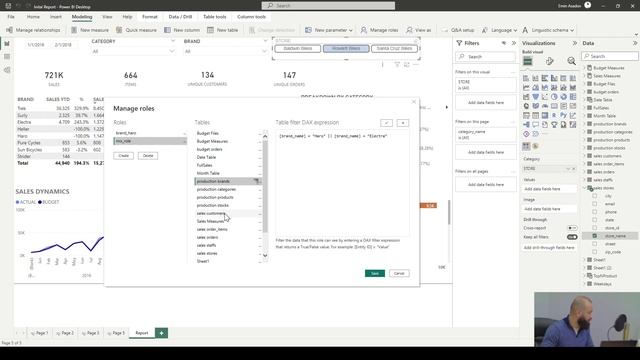The height and width of the screenshot is (360, 640).
Task: Expand the Weekdays table
Action: [x=584, y=284]
